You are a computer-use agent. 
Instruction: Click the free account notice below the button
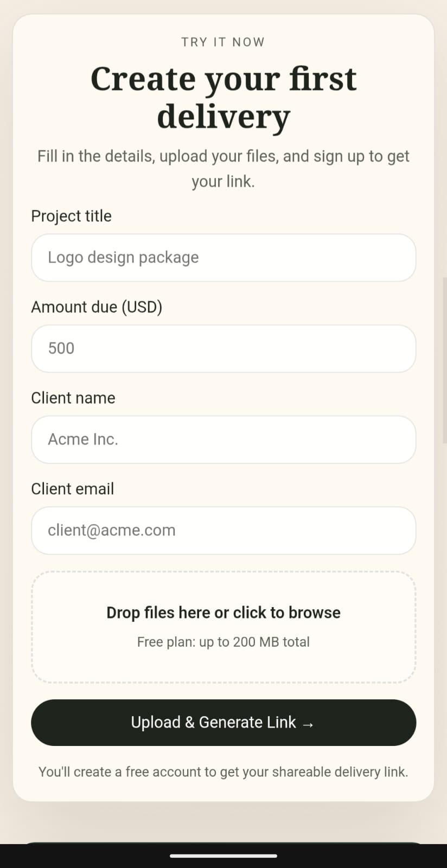[224, 772]
